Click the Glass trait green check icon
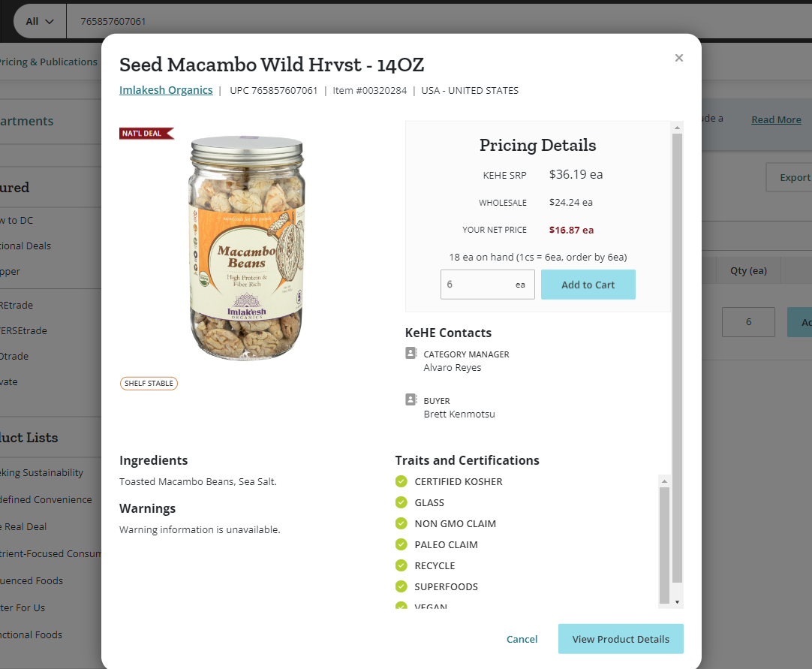812x669 pixels. click(401, 502)
